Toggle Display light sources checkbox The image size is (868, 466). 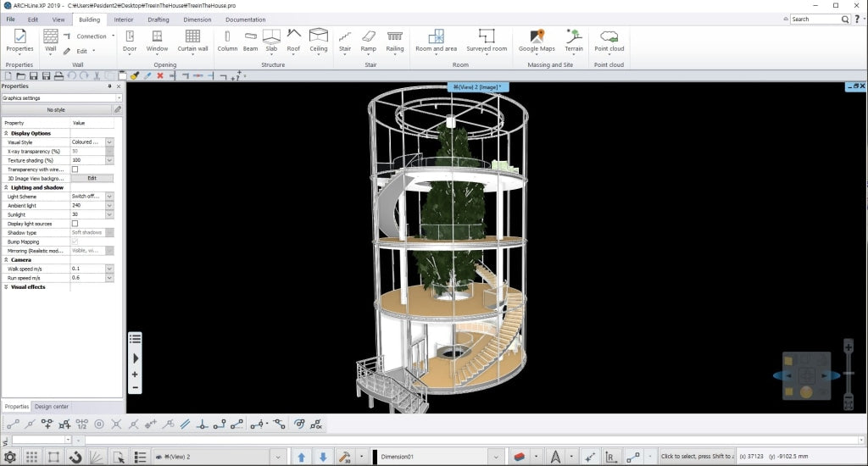click(75, 224)
